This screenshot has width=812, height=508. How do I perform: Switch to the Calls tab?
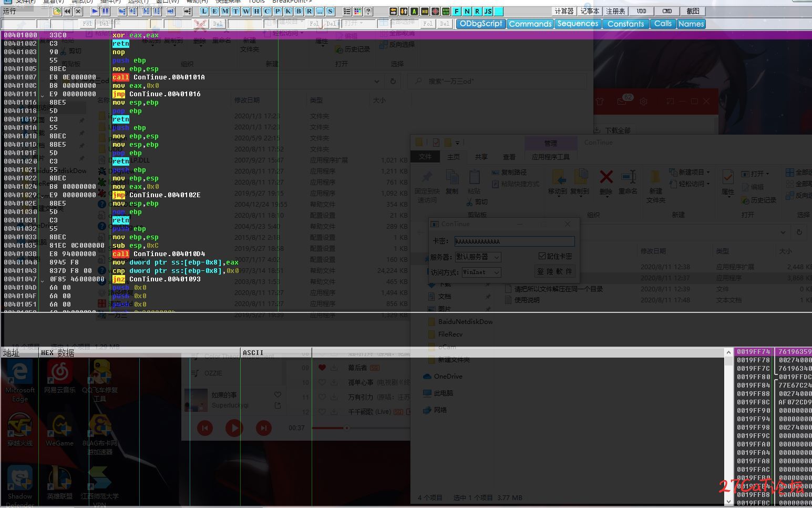tap(663, 24)
